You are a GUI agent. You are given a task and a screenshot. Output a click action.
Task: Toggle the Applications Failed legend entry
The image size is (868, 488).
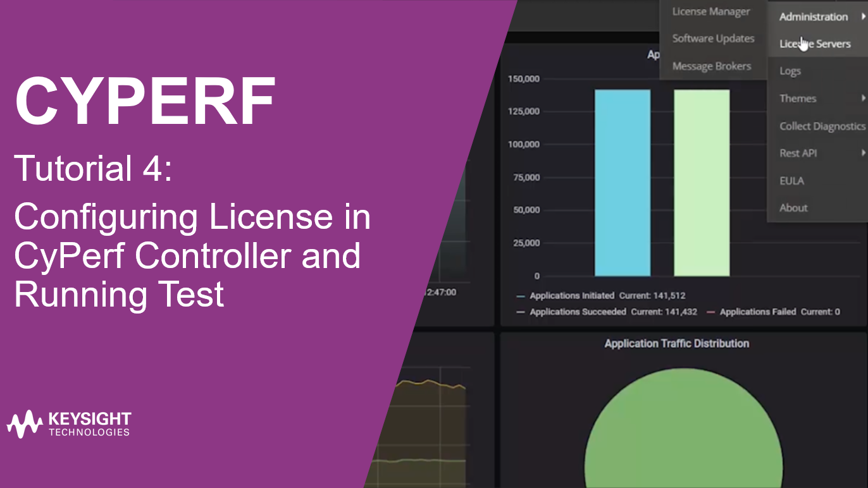tap(773, 312)
